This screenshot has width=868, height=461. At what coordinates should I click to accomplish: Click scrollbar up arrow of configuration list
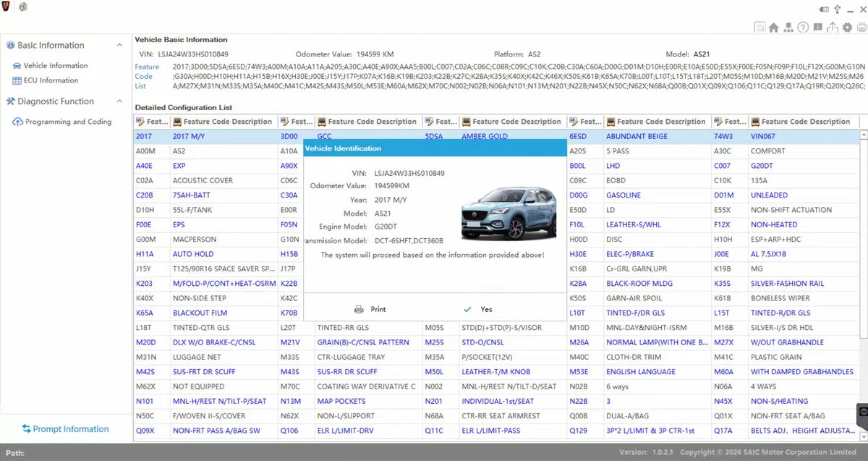(x=862, y=135)
